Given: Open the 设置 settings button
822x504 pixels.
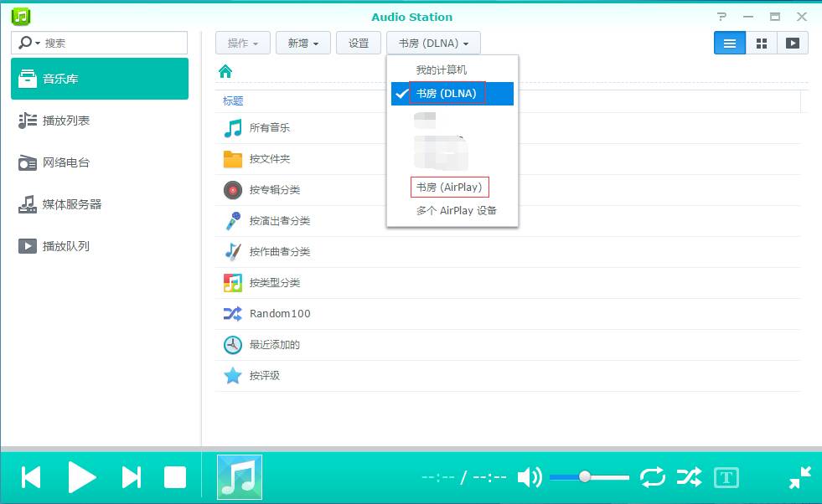Looking at the screenshot, I should [359, 43].
